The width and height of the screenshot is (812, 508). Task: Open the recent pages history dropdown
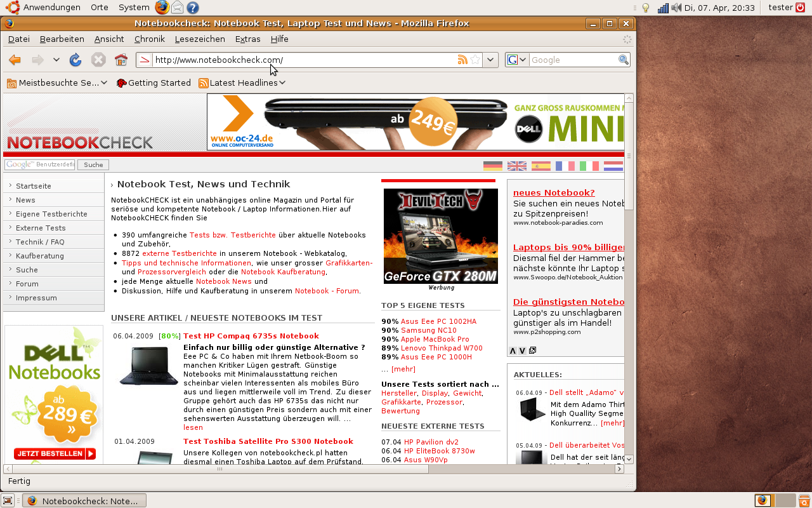(x=56, y=60)
